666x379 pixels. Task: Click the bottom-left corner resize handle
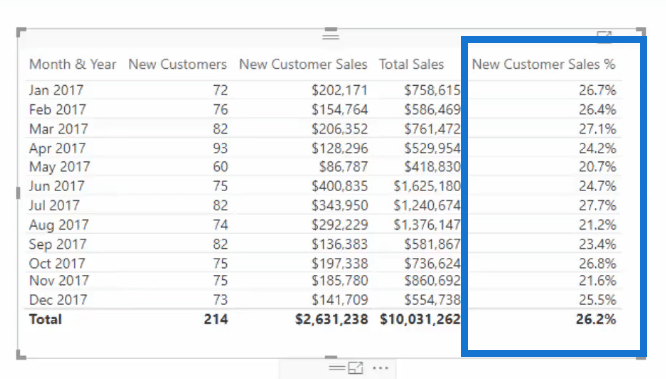point(21,354)
